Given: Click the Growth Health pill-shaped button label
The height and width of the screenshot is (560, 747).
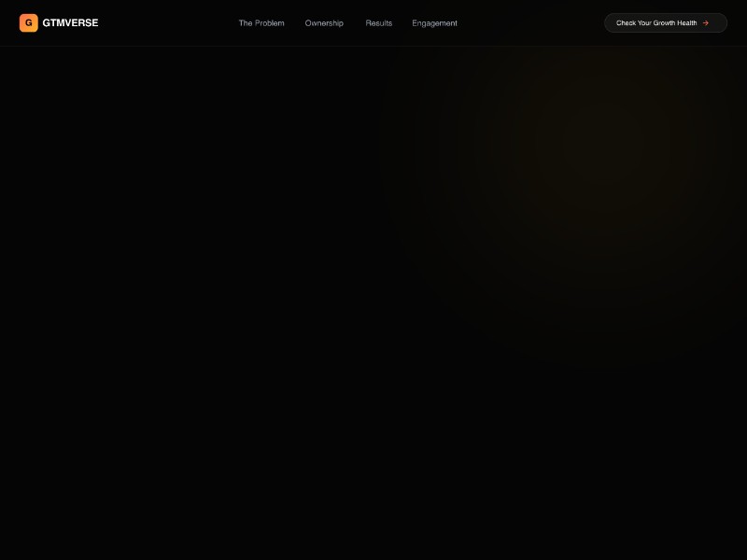Looking at the screenshot, I should pyautogui.click(x=655, y=23).
